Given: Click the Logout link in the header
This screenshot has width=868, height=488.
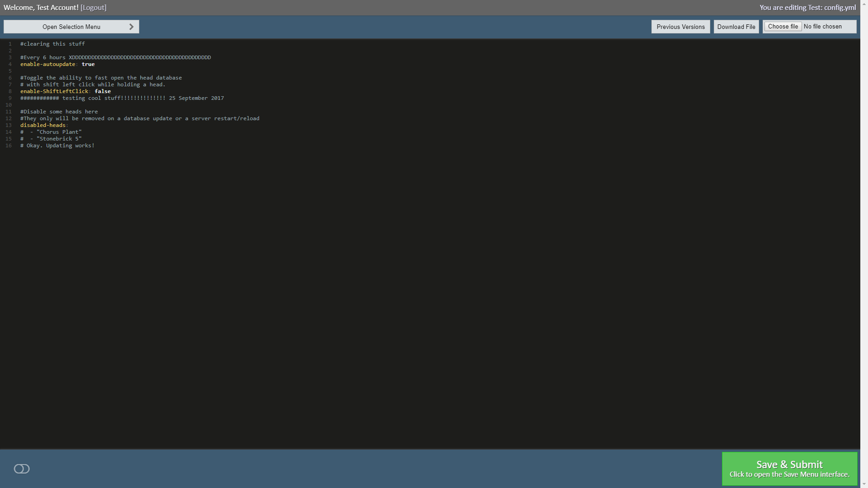Looking at the screenshot, I should pyautogui.click(x=93, y=7).
